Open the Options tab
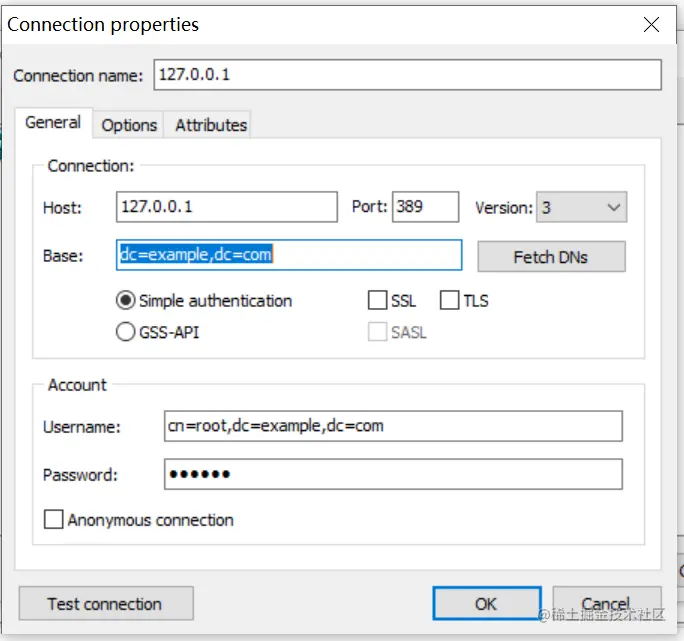This screenshot has height=641, width=684. 129,125
